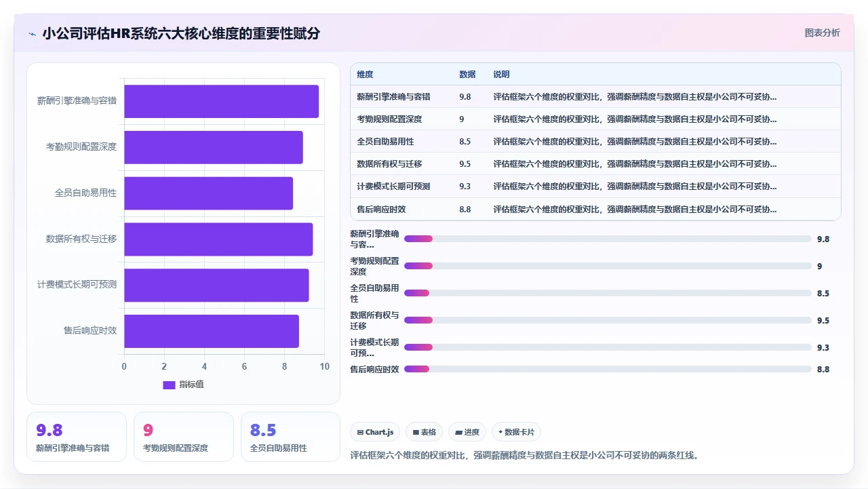Click the 数据所有权与迁移 chart bar

click(x=218, y=239)
